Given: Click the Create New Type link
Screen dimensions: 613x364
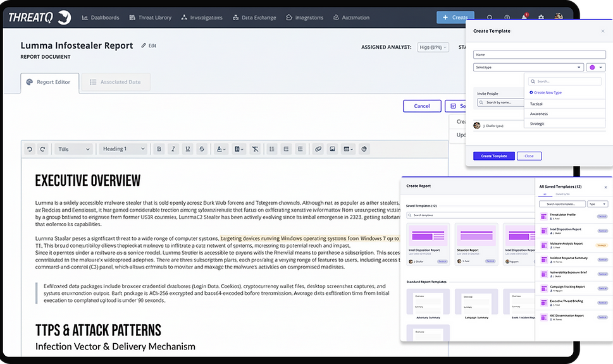Looking at the screenshot, I should 545,92.
